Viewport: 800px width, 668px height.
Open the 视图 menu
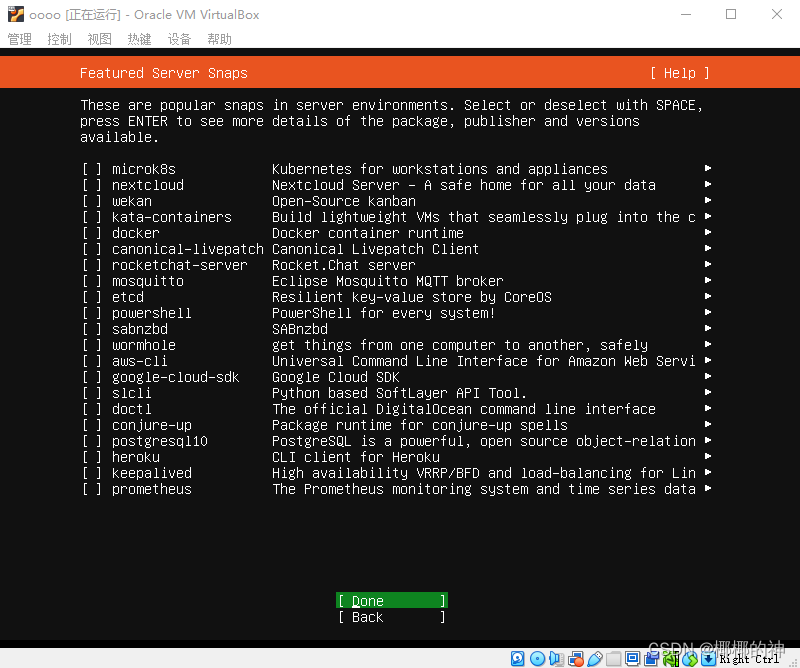[x=99, y=39]
